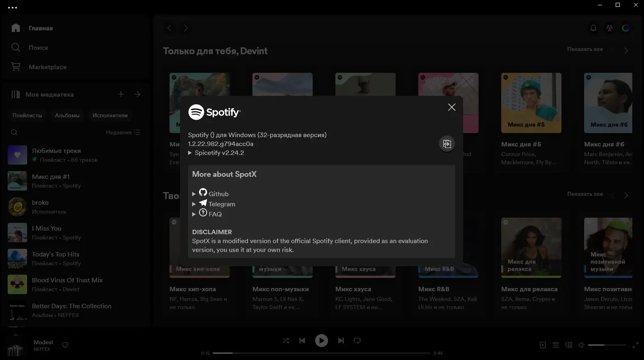The width and height of the screenshot is (644, 360).
Task: Expand the Spicetify v2.24.2 details
Action: tap(216, 153)
